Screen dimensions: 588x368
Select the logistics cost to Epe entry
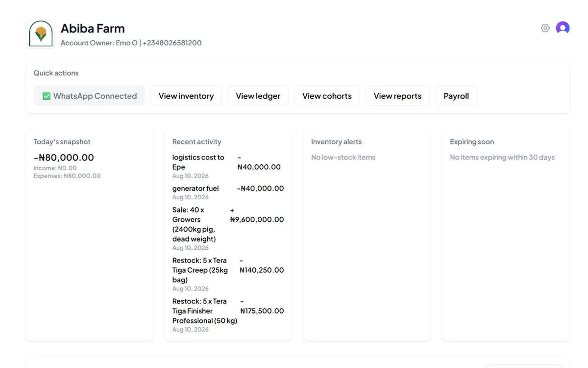click(228, 166)
